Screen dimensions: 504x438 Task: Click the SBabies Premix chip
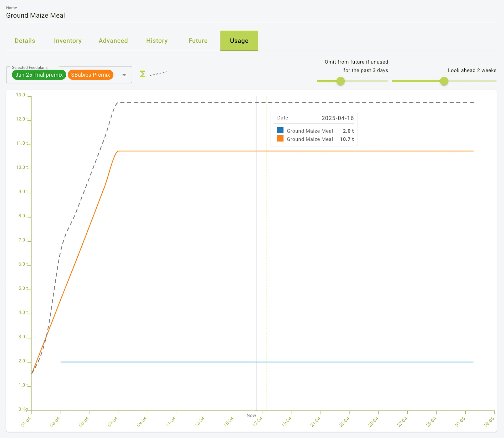pyautogui.click(x=90, y=75)
